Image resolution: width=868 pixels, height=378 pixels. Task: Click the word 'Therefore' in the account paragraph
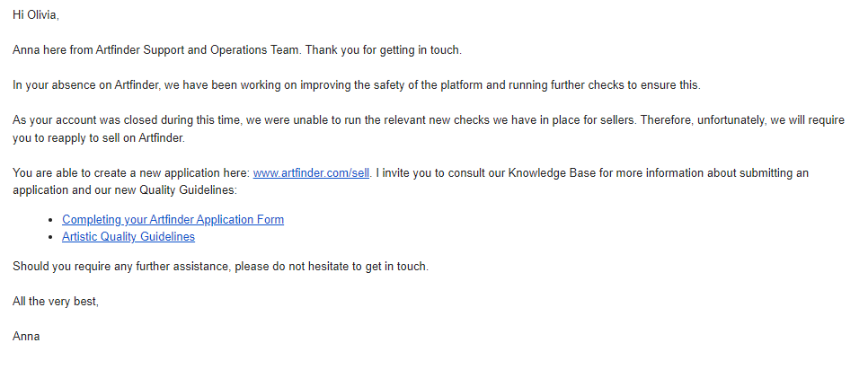tap(667, 120)
